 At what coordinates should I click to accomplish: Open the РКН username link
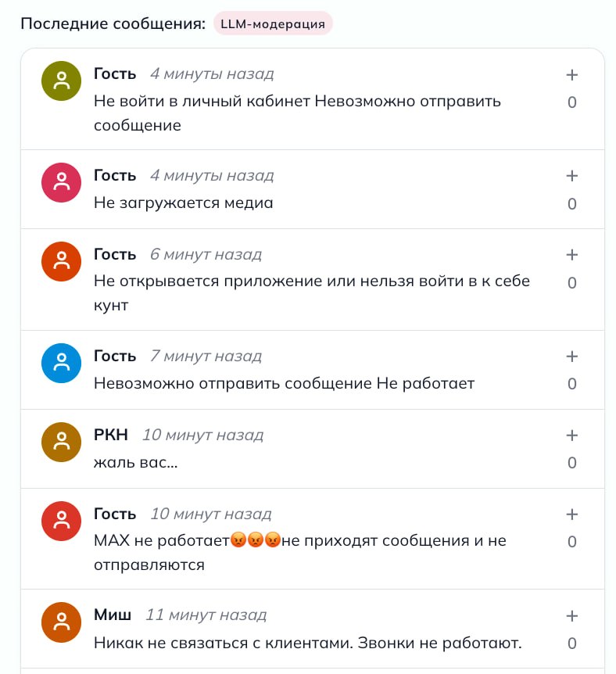[111, 435]
